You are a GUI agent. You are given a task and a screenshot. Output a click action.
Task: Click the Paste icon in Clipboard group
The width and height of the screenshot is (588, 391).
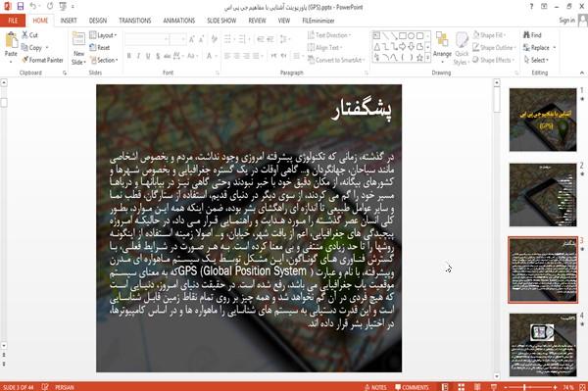coord(11,40)
